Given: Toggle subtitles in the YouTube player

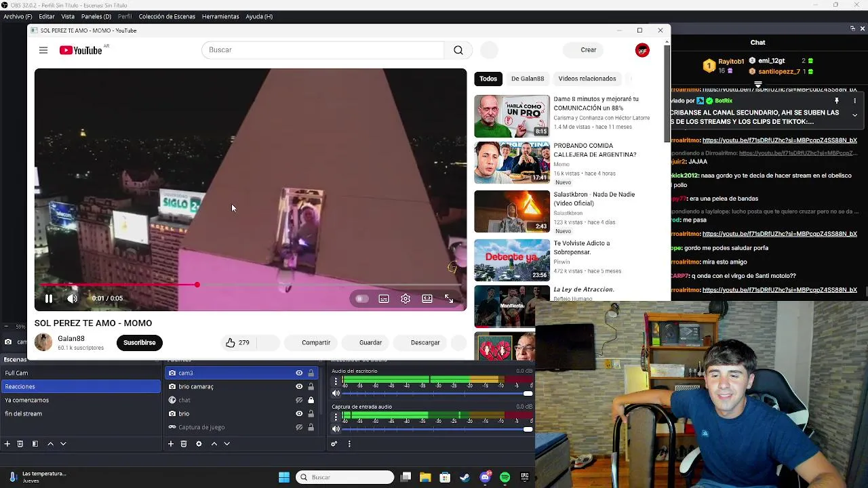Looking at the screenshot, I should click(x=384, y=299).
